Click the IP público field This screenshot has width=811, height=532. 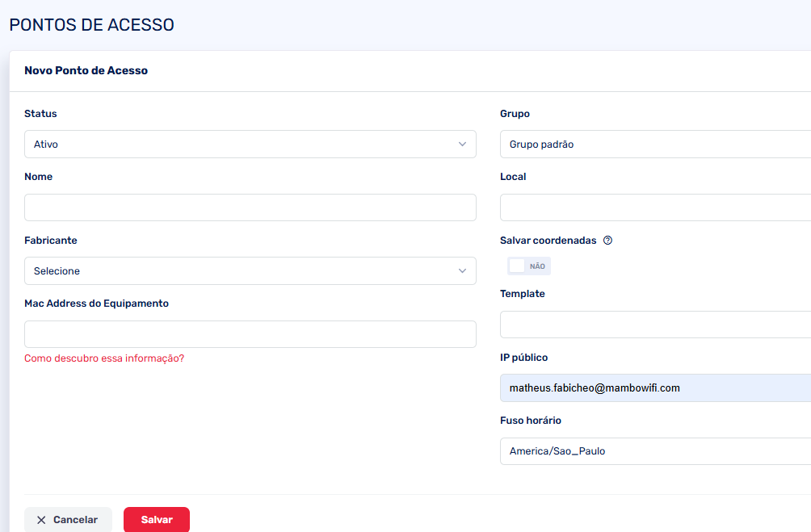[x=654, y=387]
